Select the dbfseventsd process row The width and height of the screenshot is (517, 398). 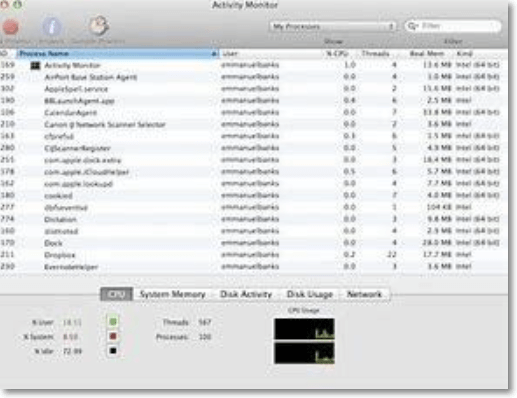253,207
